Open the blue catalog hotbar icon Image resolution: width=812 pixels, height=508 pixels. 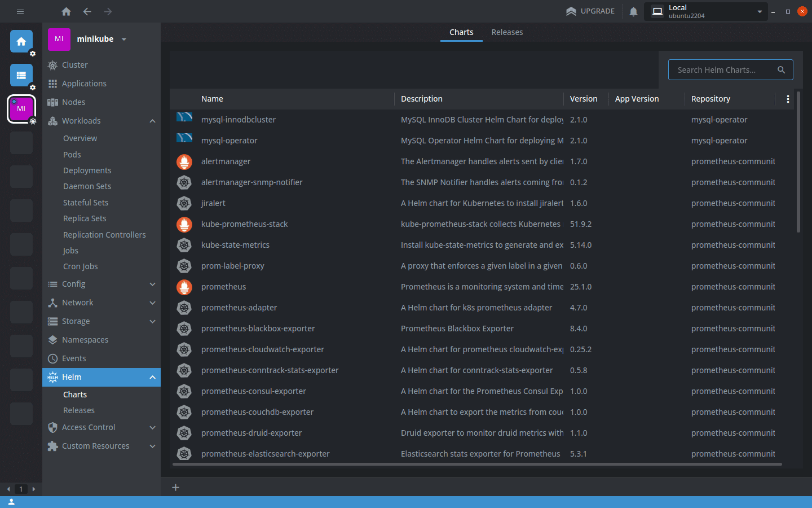pos(21,75)
